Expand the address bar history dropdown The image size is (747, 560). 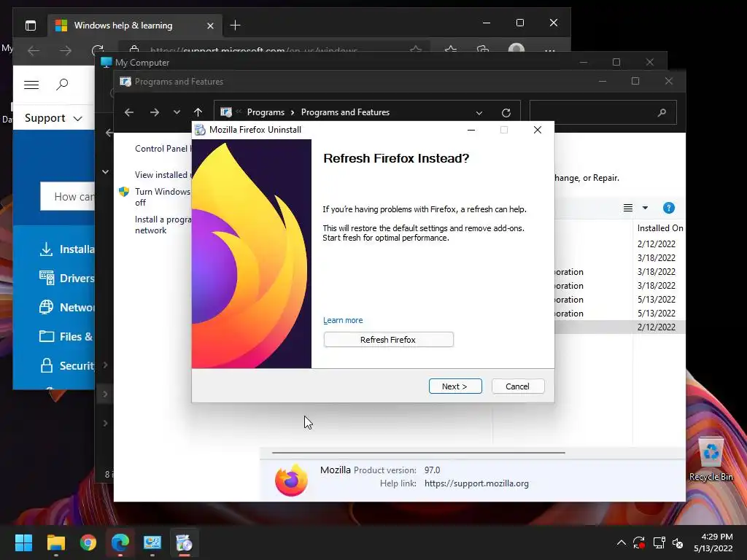tap(479, 113)
